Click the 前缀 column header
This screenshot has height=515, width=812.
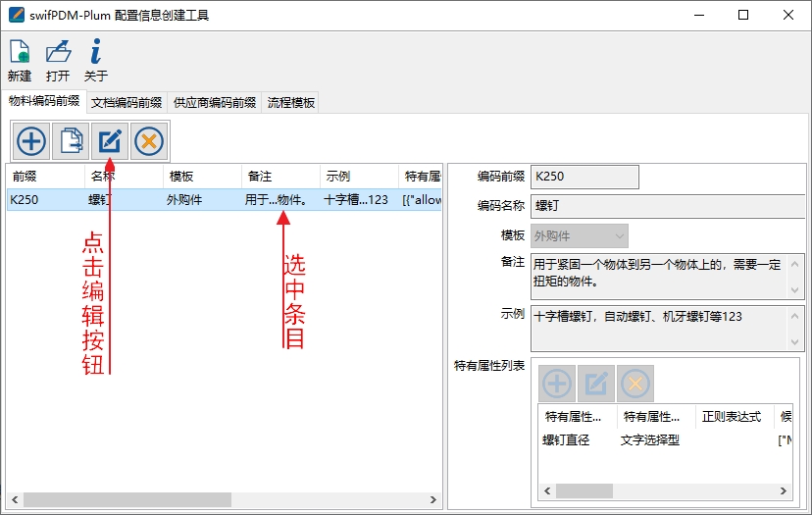45,176
